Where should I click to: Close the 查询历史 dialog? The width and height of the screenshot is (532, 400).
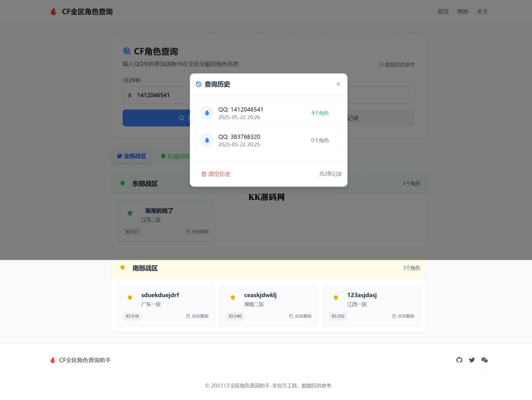(338, 84)
